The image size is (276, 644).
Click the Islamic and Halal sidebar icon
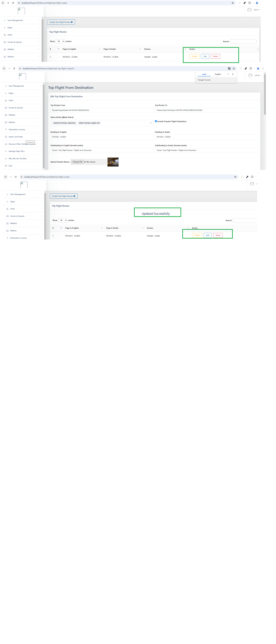[6, 137]
